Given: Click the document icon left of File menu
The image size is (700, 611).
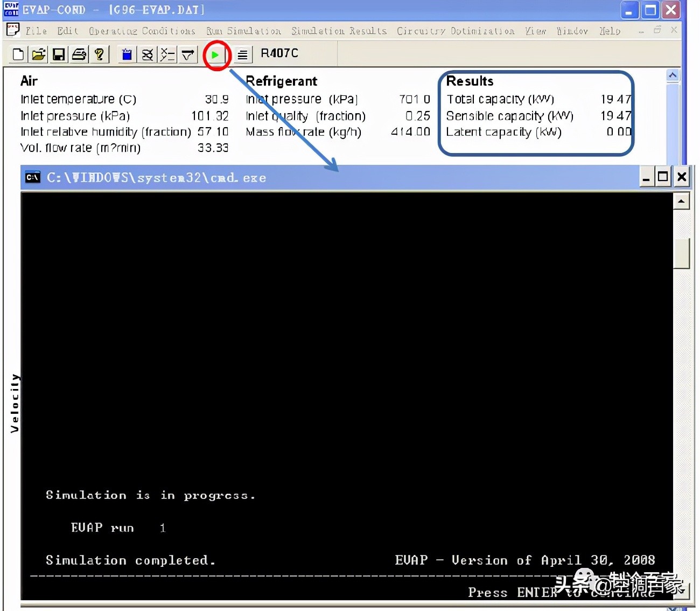Looking at the screenshot, I should coord(13,30).
